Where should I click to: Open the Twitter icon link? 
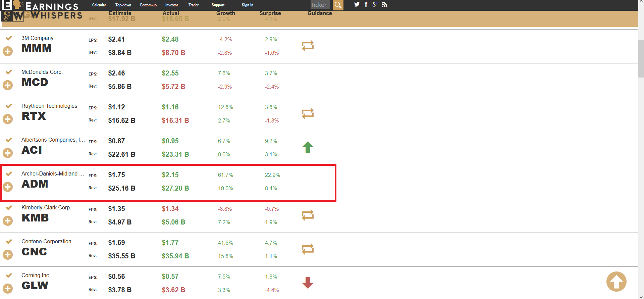(x=357, y=4)
